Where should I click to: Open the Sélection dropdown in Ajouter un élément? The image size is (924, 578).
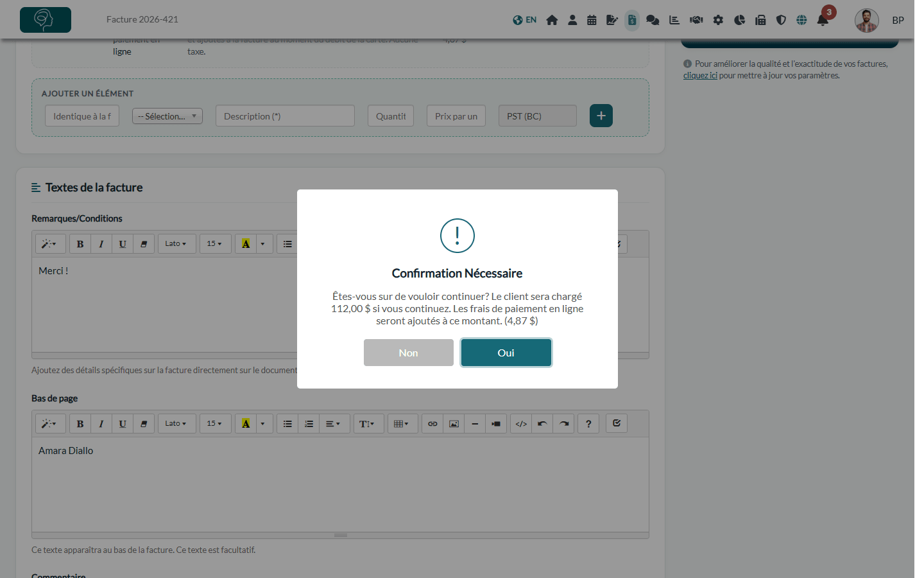[167, 116]
